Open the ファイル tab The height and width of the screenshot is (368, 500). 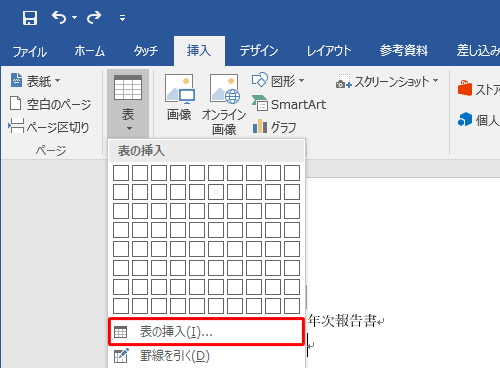pos(30,51)
